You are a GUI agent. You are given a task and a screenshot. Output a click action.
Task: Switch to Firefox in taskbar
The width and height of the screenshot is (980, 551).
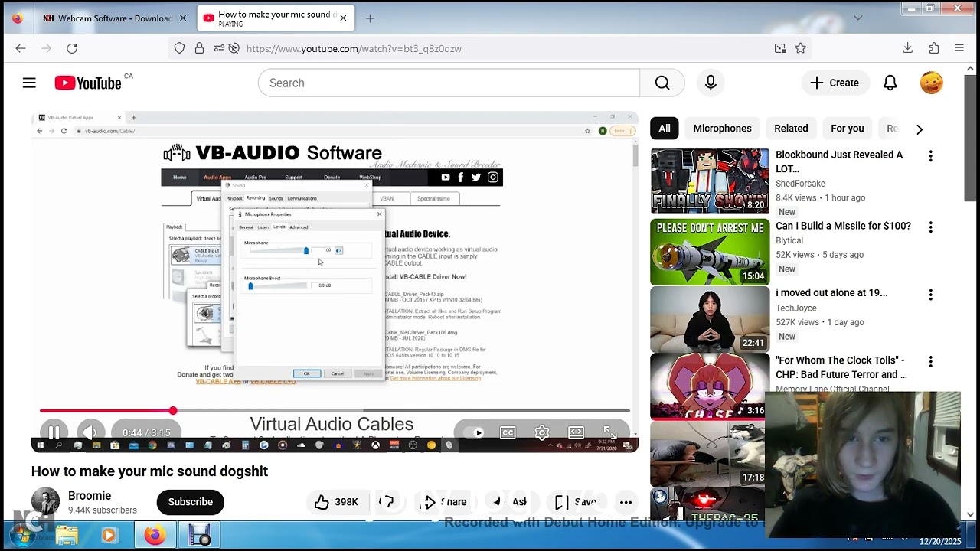(x=155, y=536)
